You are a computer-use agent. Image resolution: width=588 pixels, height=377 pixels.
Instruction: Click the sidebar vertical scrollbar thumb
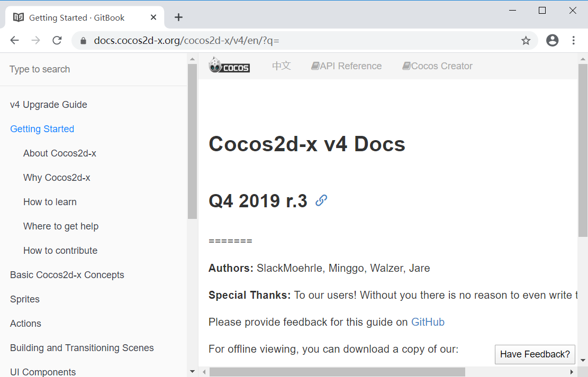coord(192,141)
